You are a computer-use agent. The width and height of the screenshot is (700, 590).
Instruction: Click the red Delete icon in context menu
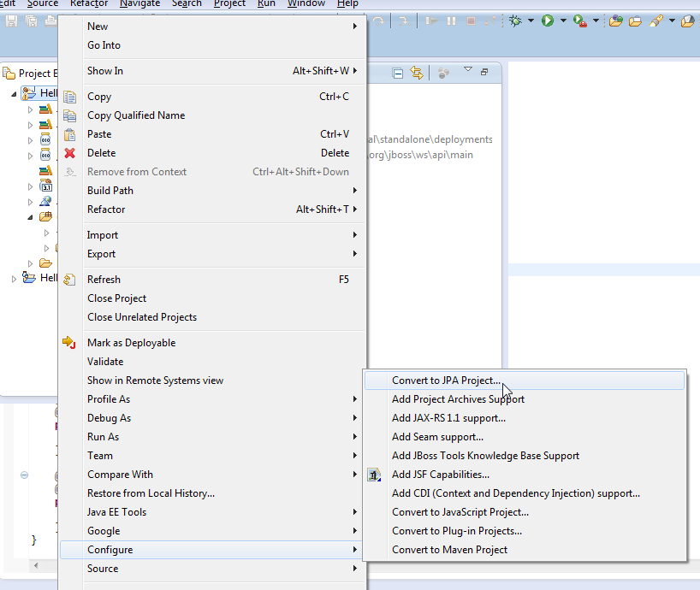[x=70, y=153]
